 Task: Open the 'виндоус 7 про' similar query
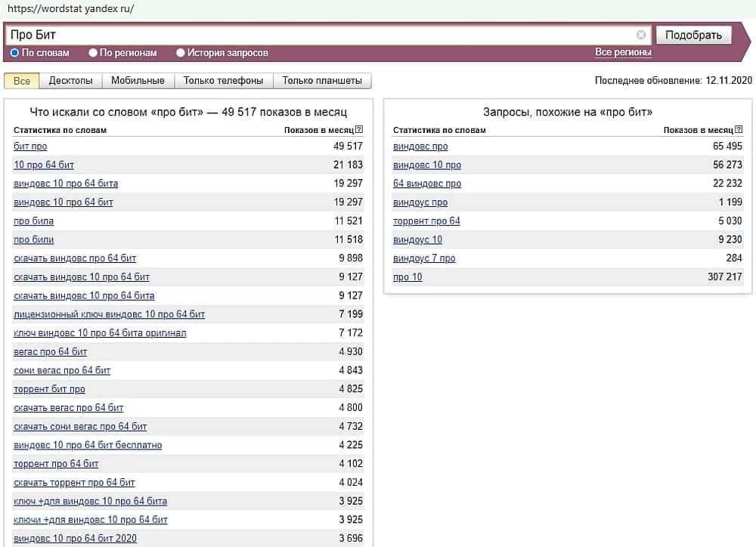tap(424, 258)
